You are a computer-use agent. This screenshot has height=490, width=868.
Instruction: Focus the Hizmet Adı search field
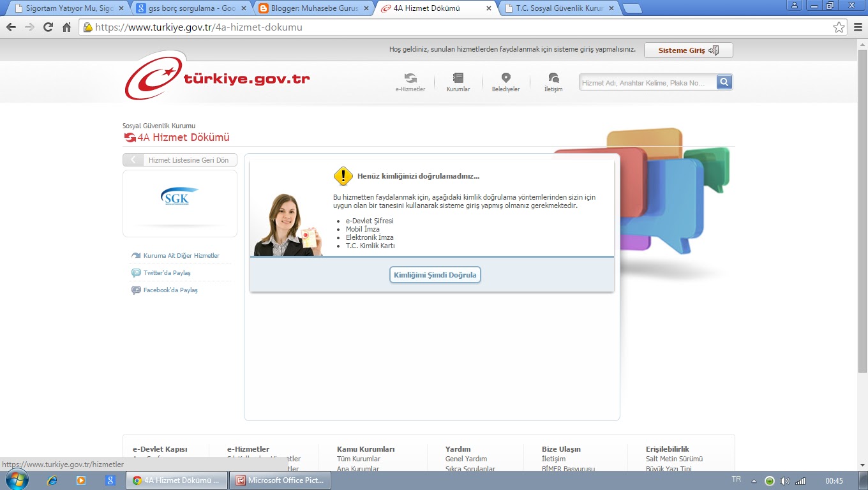coord(648,82)
